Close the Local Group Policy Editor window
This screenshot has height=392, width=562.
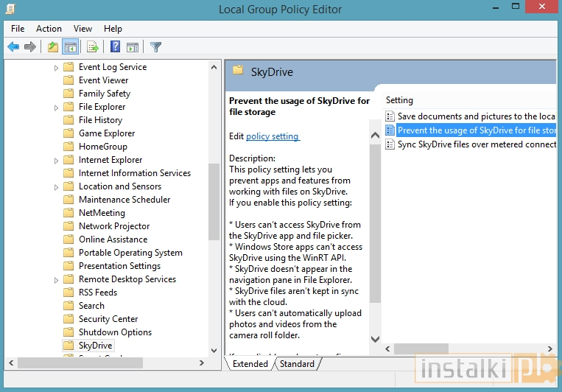click(542, 7)
